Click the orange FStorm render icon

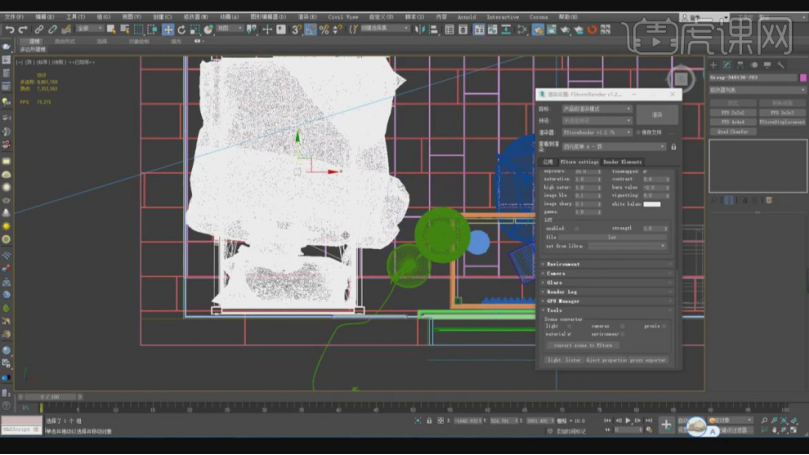pyautogui.click(x=592, y=29)
